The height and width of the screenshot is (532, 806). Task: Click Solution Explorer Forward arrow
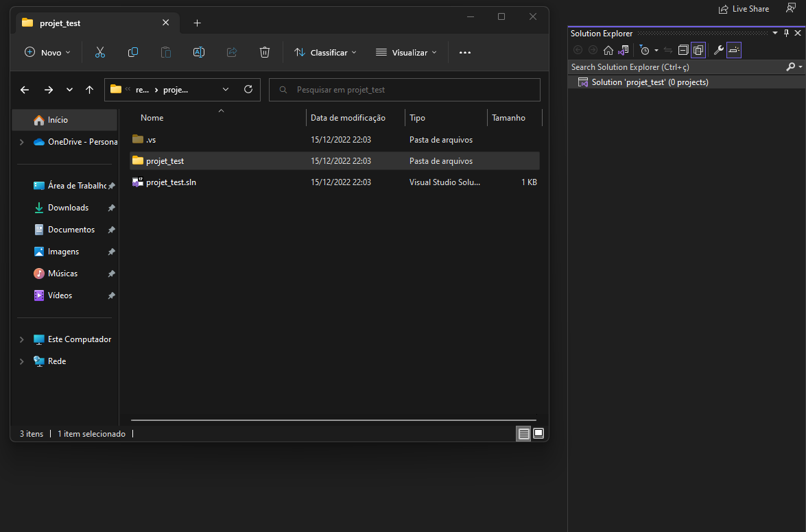click(593, 50)
